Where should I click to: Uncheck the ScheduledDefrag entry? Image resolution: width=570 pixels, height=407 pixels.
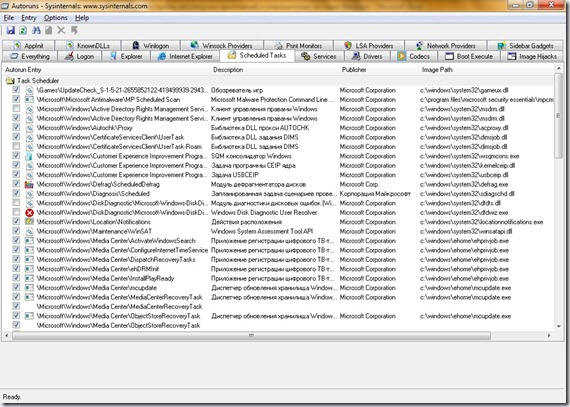[16, 184]
